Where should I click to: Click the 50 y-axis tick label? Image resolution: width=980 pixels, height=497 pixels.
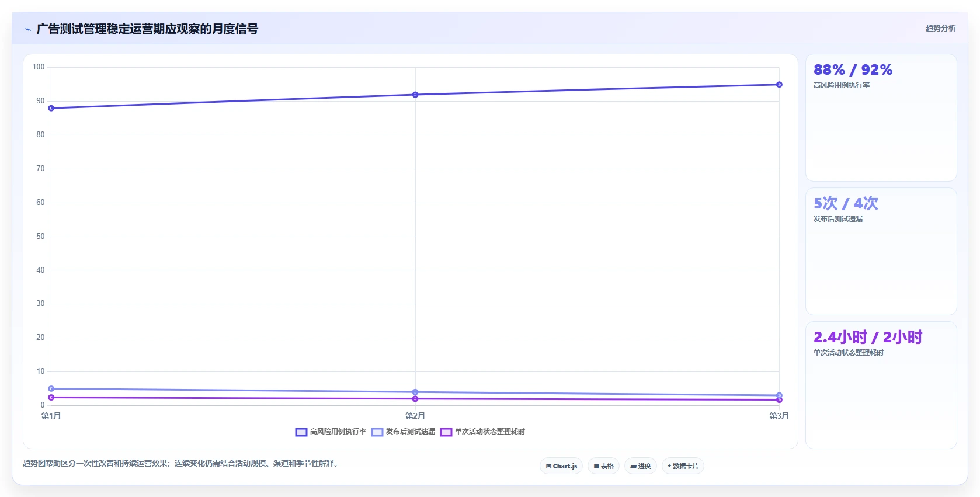40,237
